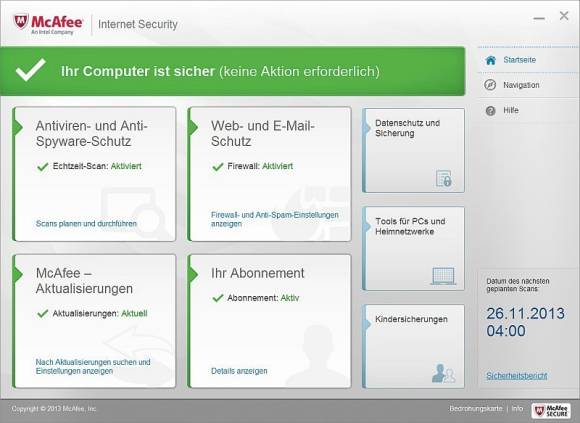Open Nach Aktualisierungen suchen link
The width and height of the screenshot is (580, 423).
[93, 366]
